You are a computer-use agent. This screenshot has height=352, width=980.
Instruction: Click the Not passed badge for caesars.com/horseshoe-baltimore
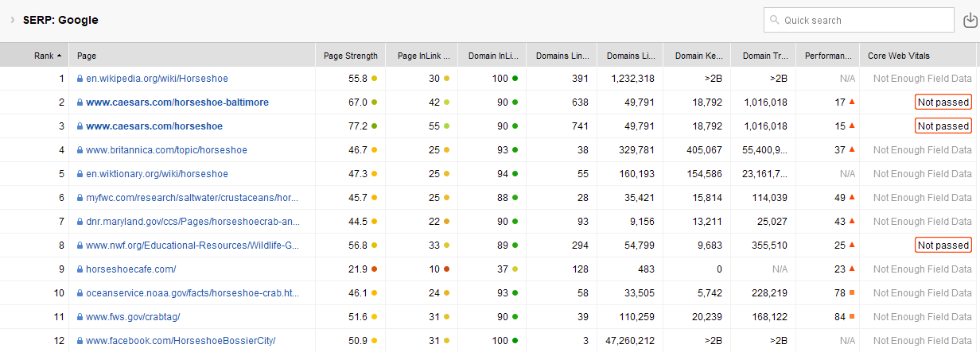943,103
